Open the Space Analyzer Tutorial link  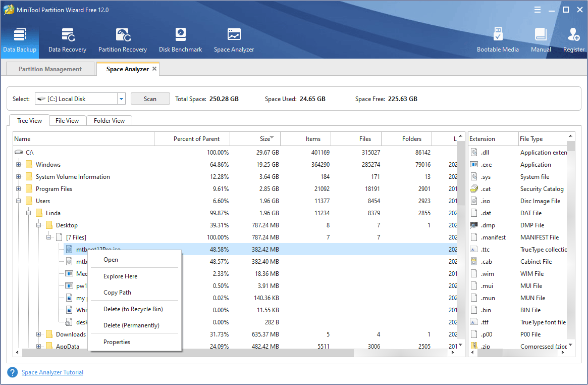pos(52,372)
